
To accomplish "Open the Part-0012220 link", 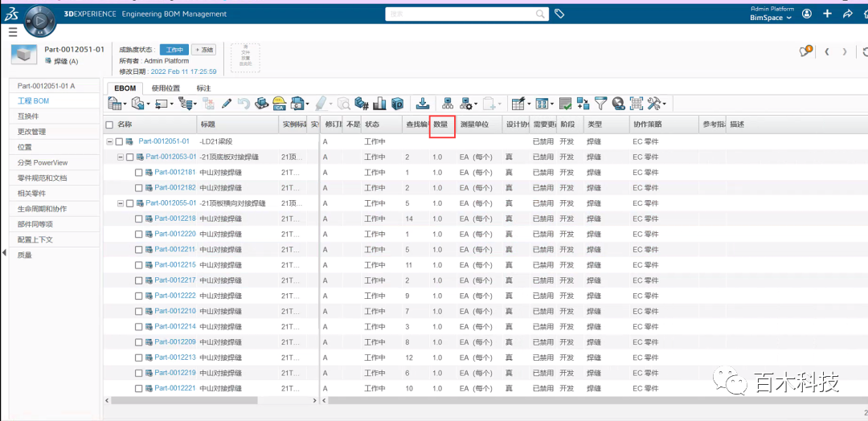I will 174,234.
